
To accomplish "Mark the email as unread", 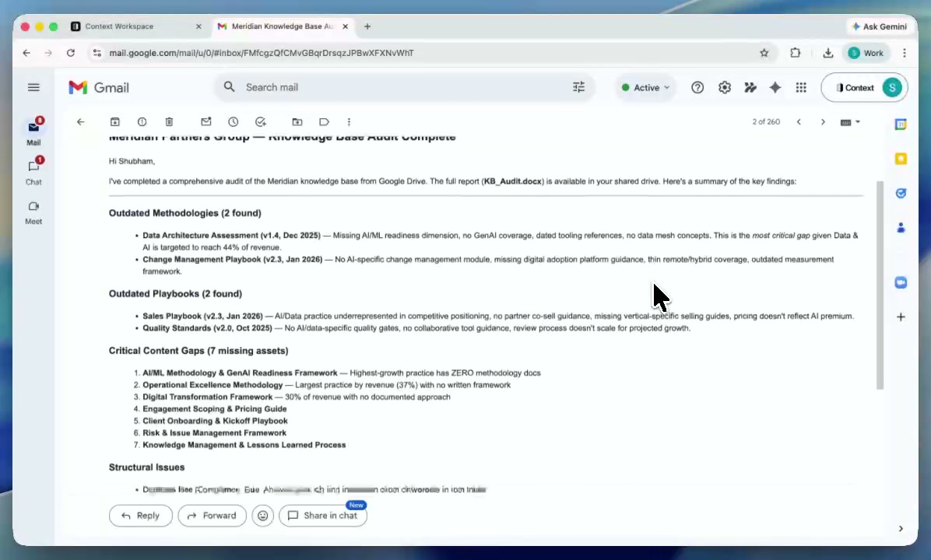I will tap(206, 121).
